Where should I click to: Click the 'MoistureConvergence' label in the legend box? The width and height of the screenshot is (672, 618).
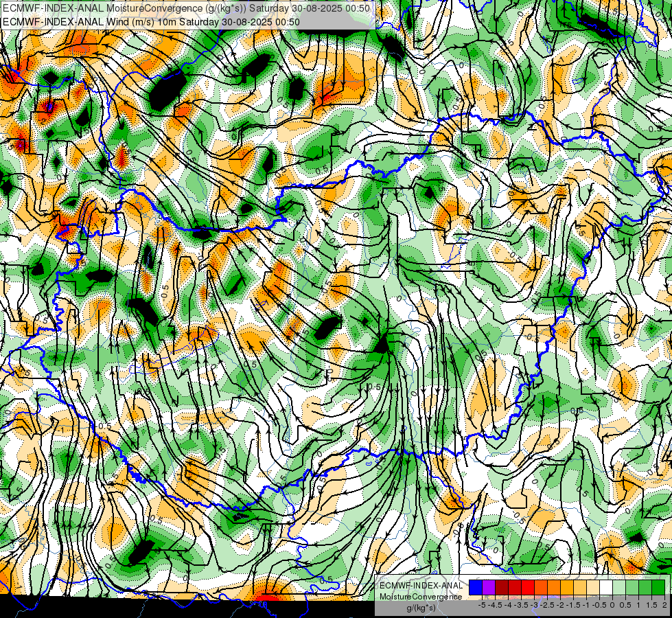coord(421,597)
